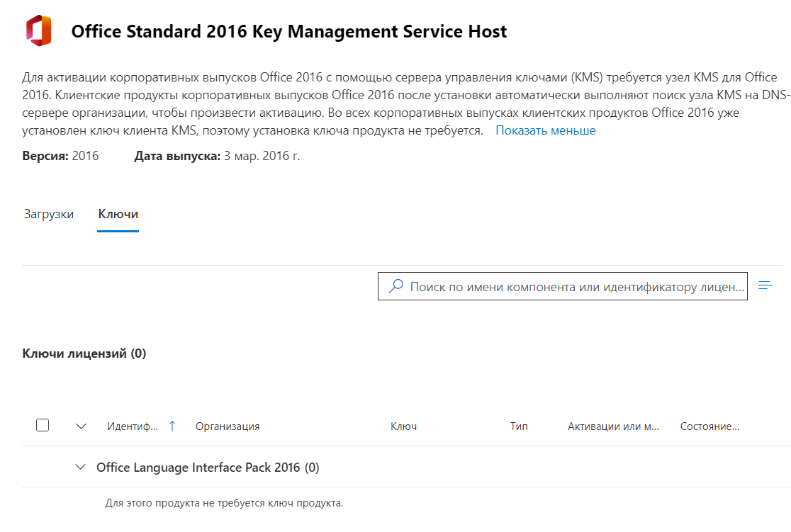791x532 pixels.
Task: Switch to the Загрузки tab
Action: click(x=49, y=214)
